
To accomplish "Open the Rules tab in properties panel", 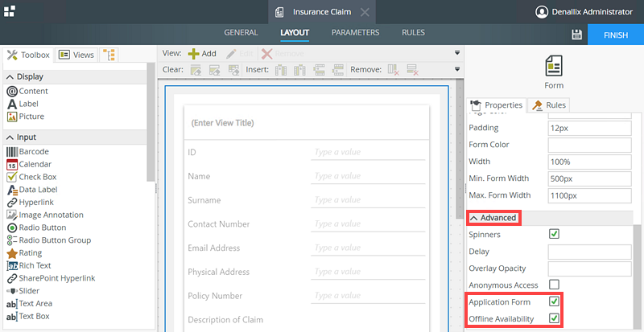I will pyautogui.click(x=549, y=105).
